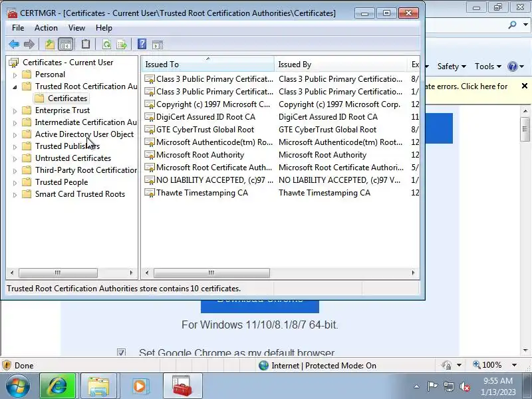Open the File menu in CERTMGR
The width and height of the screenshot is (532, 399).
(x=18, y=28)
